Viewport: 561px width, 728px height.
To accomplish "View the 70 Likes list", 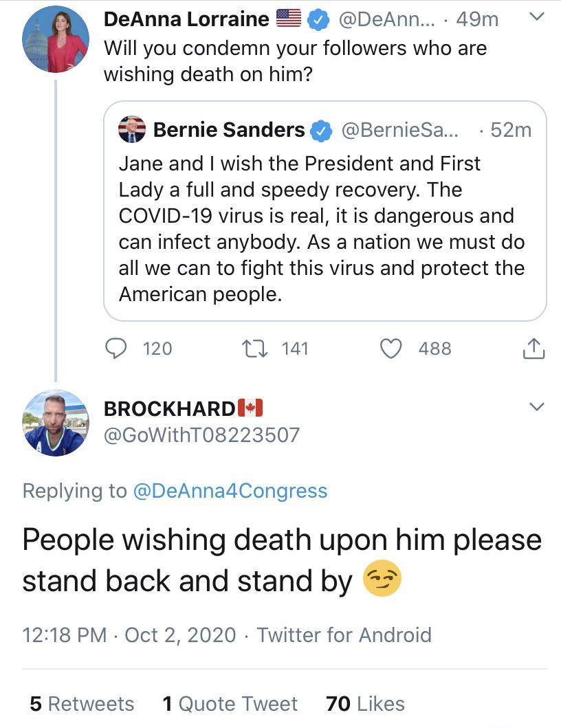I will coord(365,704).
